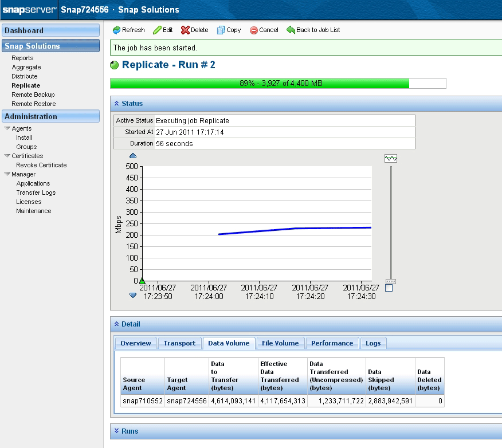Click the Source Agent column header
The width and height of the screenshot is (502, 448).
[x=143, y=376]
